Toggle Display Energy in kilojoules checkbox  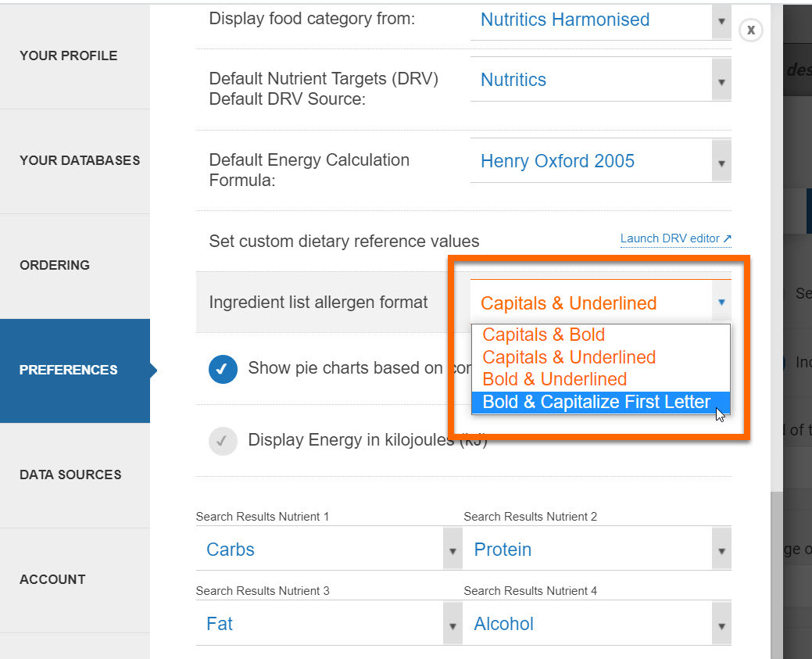[x=223, y=441]
